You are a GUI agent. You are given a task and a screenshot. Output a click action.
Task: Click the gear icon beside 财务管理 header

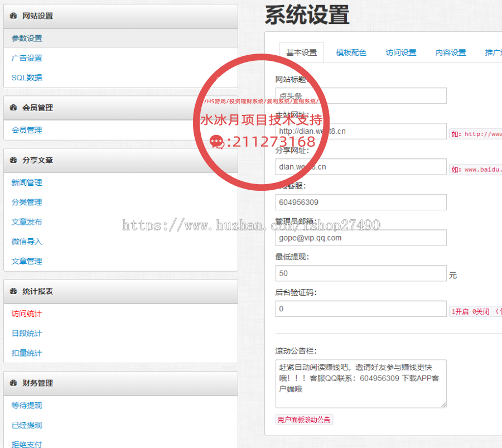[13, 383]
